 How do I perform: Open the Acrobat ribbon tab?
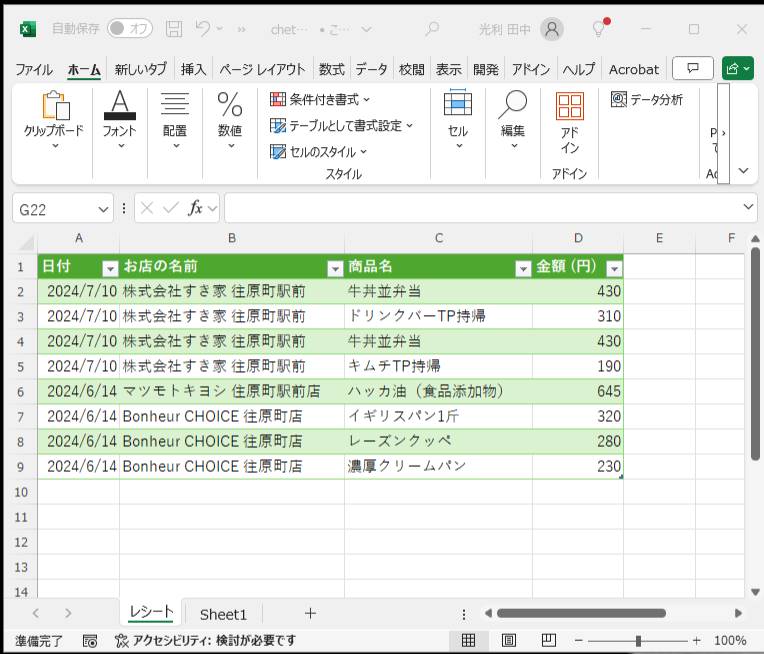(633, 70)
